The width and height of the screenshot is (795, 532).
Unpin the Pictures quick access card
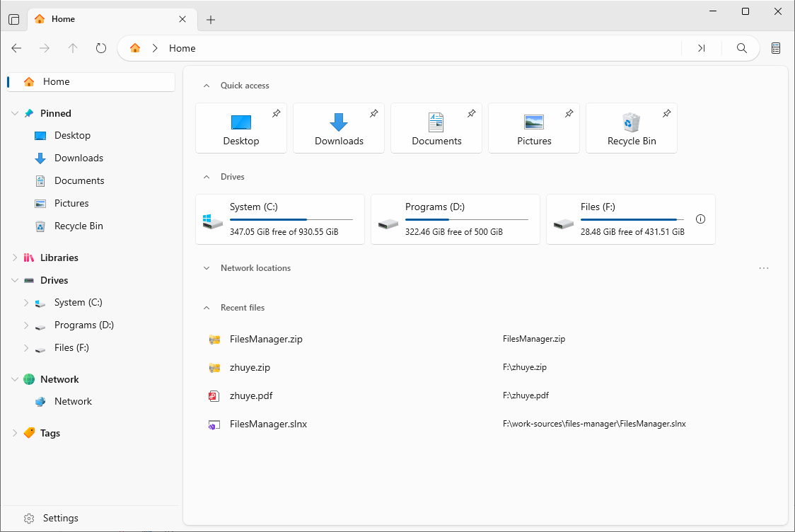pos(569,113)
